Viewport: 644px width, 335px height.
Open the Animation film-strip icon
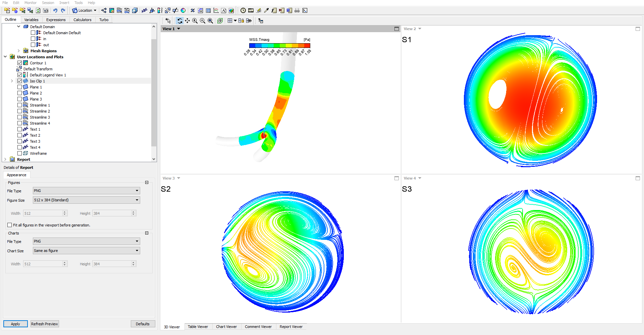point(251,10)
